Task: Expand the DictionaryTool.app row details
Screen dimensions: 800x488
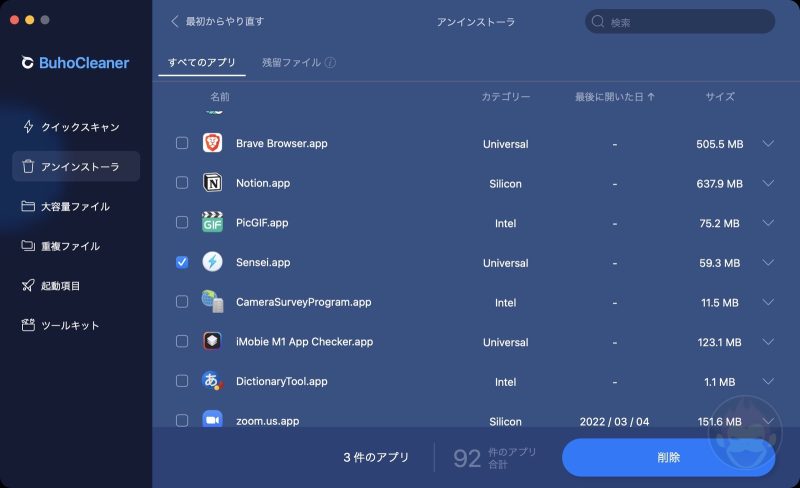Action: [768, 381]
